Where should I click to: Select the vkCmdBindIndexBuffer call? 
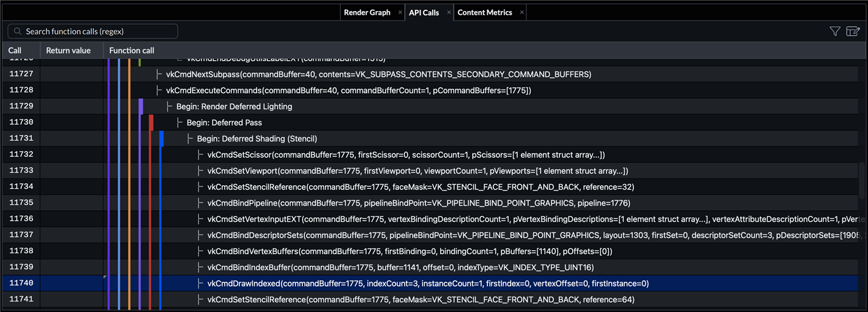pos(400,267)
